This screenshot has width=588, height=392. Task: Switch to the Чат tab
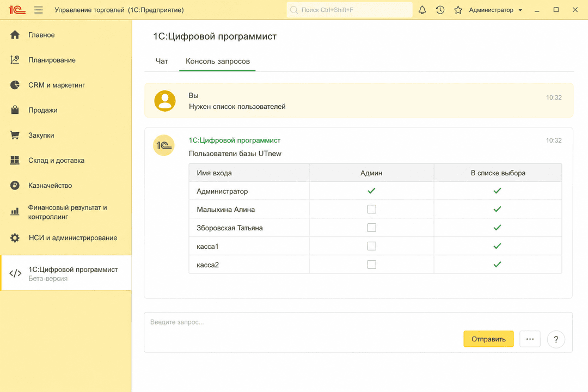coord(162,61)
